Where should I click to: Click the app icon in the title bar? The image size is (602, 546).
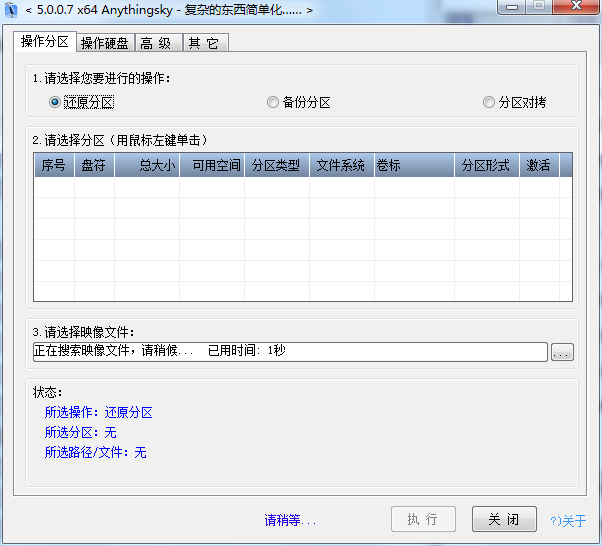click(x=10, y=10)
